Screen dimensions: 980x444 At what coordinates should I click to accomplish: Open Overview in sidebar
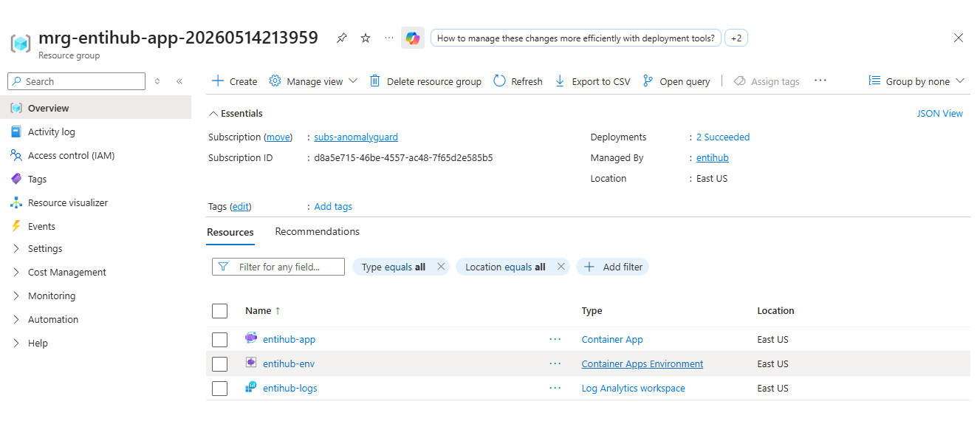tap(95, 108)
